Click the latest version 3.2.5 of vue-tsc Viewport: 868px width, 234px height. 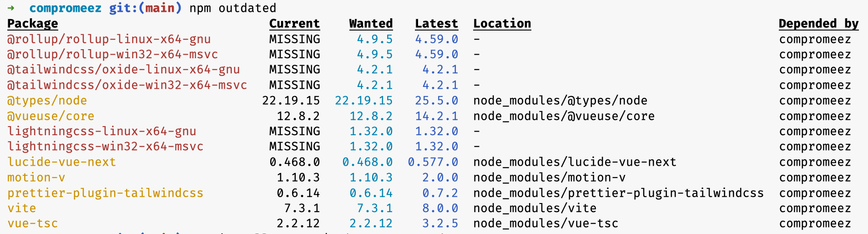point(440,224)
